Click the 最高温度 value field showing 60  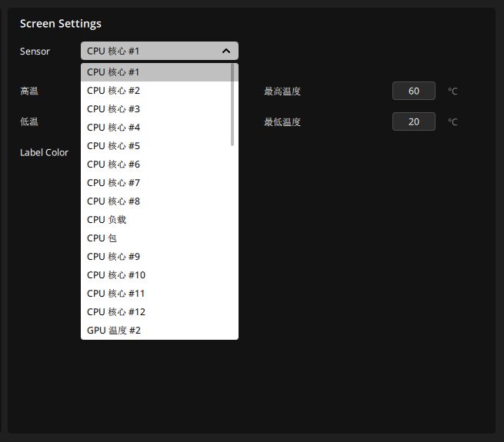tap(414, 91)
